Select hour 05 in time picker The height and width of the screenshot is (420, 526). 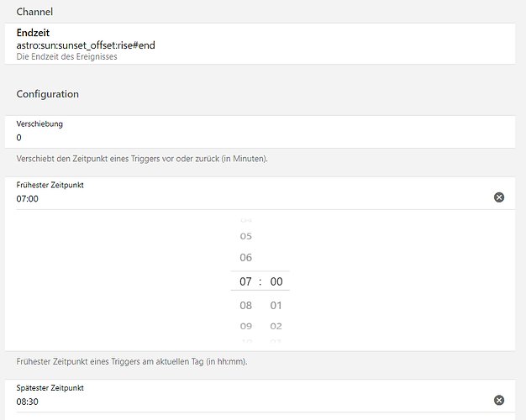(246, 236)
